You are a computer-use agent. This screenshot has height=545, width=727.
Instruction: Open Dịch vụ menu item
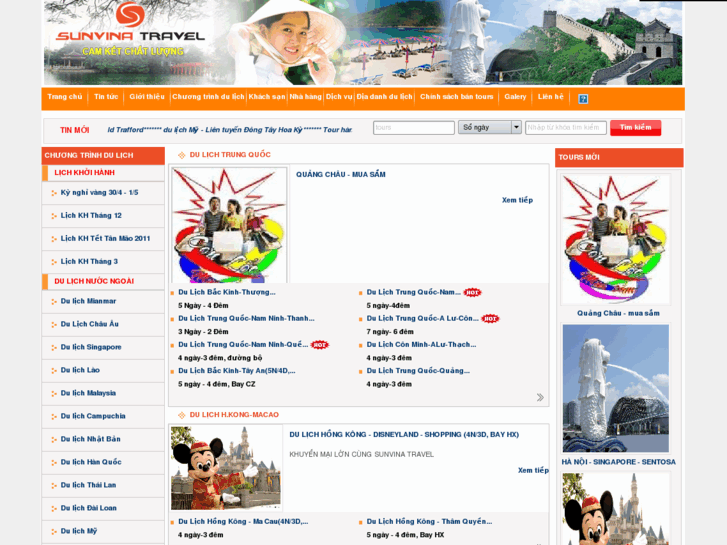[x=339, y=97]
